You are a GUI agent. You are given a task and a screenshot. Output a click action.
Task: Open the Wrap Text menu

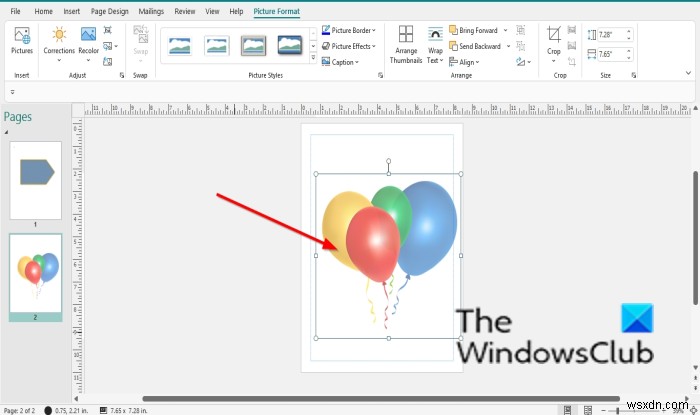(x=435, y=44)
